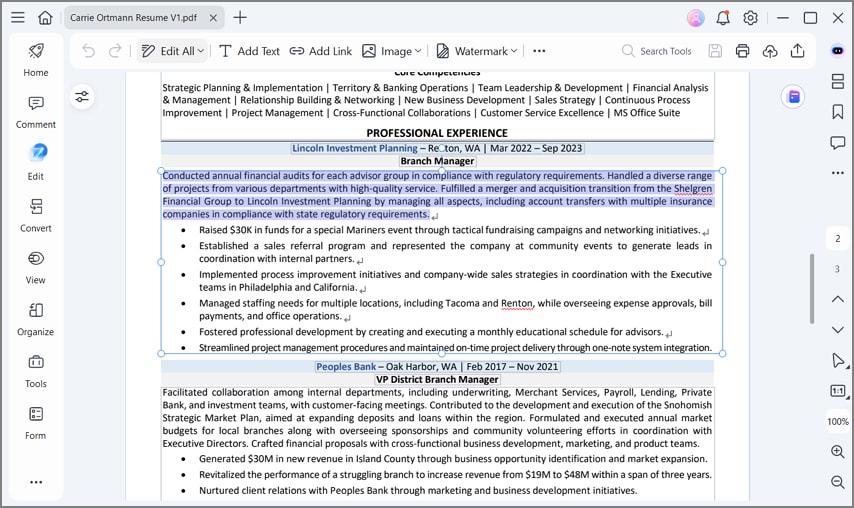
Task: Click bottom-left handle of selected text box
Action: pyautogui.click(x=161, y=353)
